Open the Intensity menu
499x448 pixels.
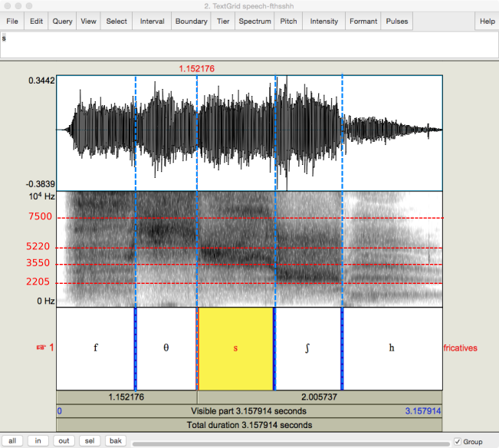coord(324,21)
